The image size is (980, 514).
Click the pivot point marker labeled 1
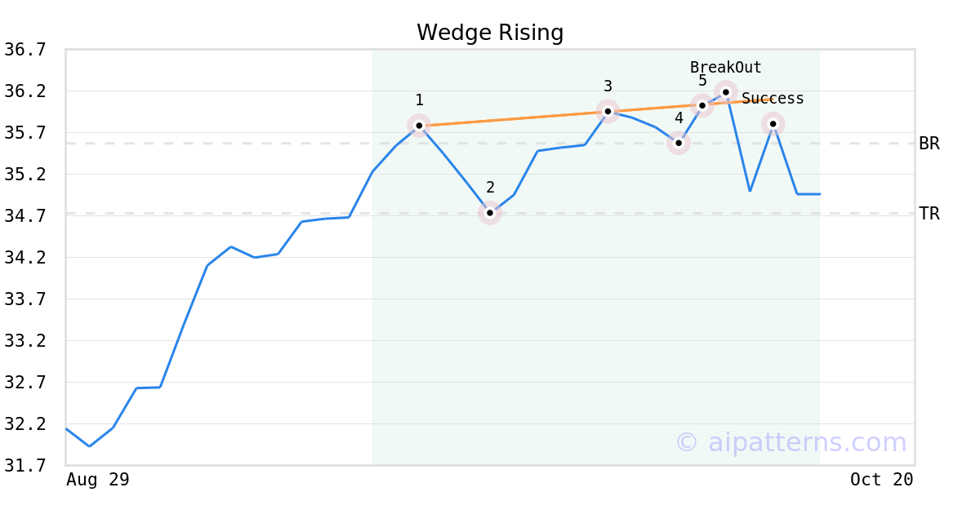[419, 126]
